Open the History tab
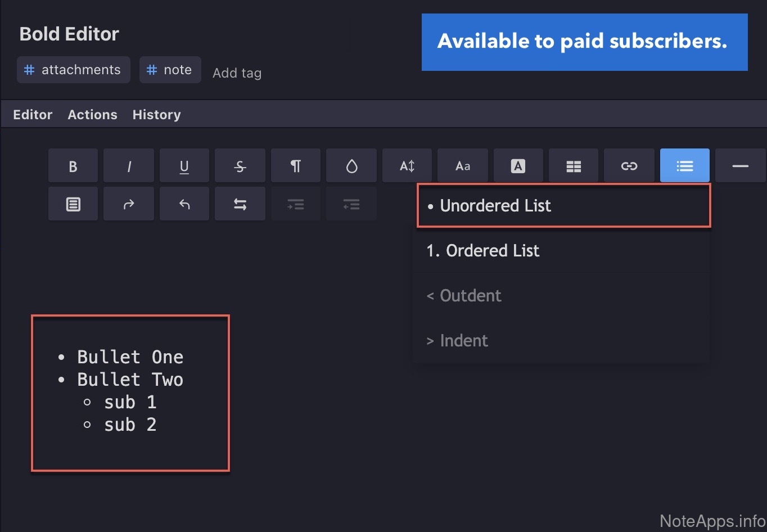The height and width of the screenshot is (532, 767). tap(156, 115)
